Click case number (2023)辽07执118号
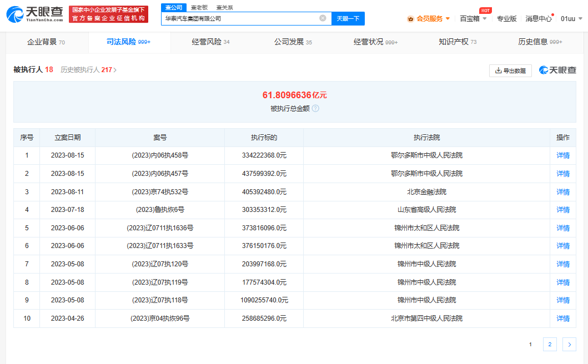 point(160,300)
